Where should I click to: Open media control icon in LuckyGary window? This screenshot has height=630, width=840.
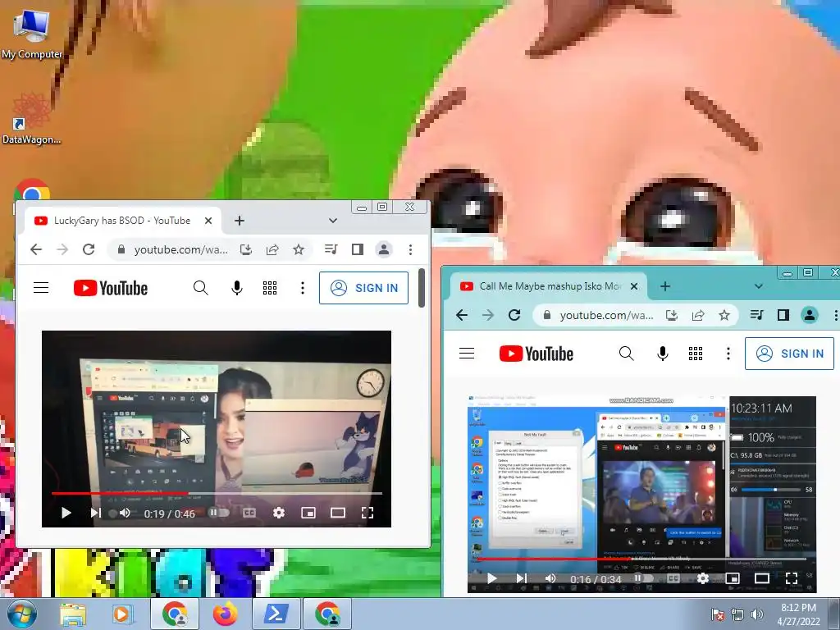click(331, 249)
